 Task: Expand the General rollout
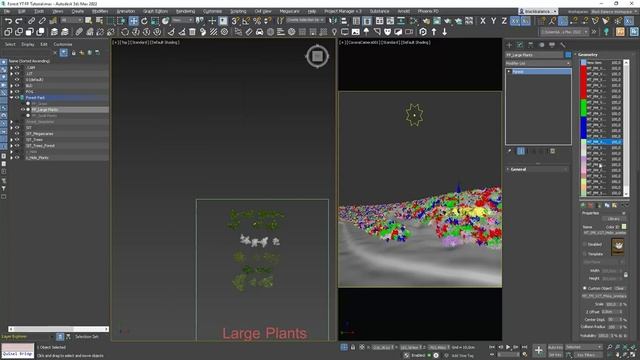point(537,169)
